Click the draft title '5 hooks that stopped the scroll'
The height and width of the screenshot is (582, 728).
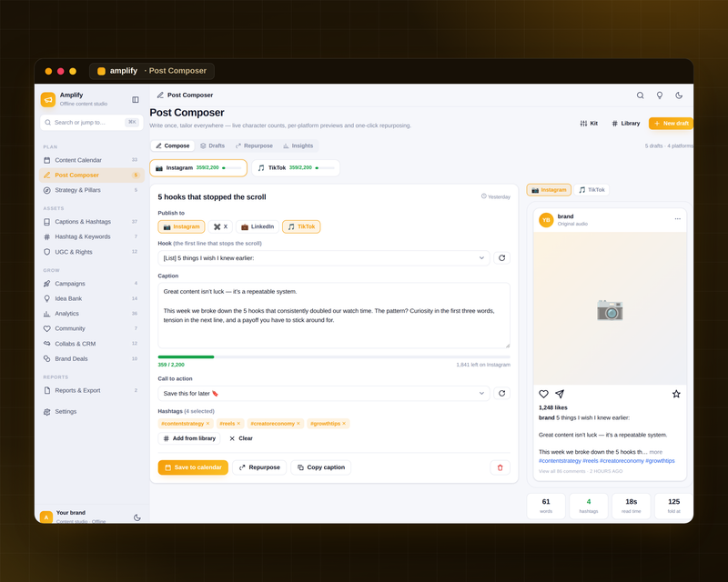212,196
